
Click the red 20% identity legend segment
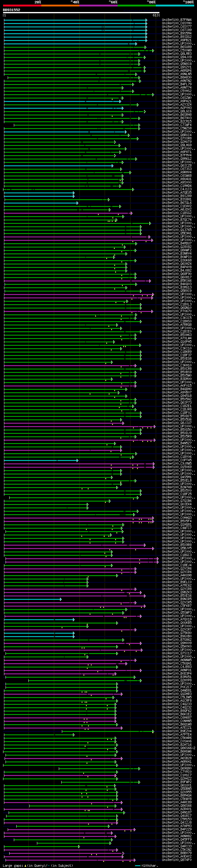pos(22,6)
